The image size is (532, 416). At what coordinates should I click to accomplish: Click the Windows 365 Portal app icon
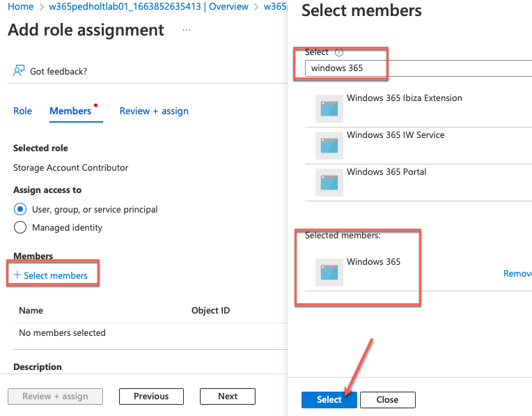tap(329, 183)
